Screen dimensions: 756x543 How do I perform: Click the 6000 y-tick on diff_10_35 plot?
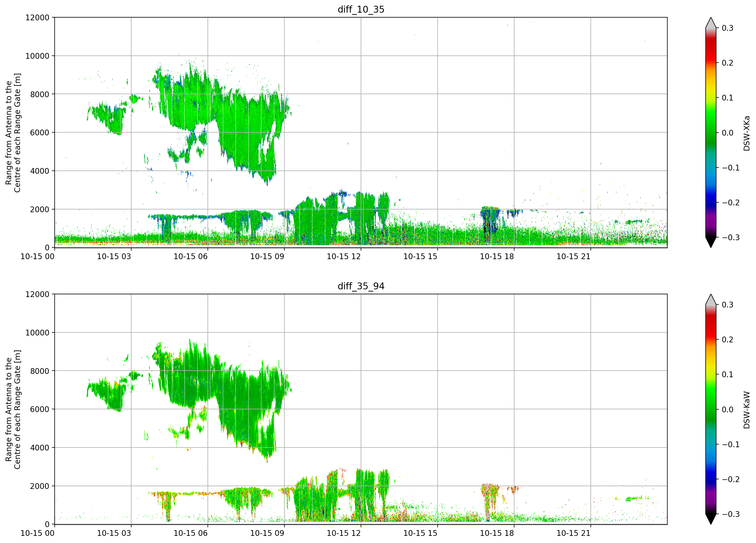tap(40, 132)
